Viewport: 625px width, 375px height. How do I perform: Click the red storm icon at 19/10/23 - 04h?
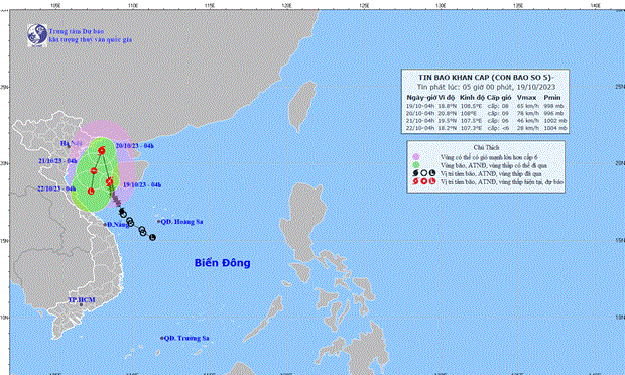tap(110, 182)
